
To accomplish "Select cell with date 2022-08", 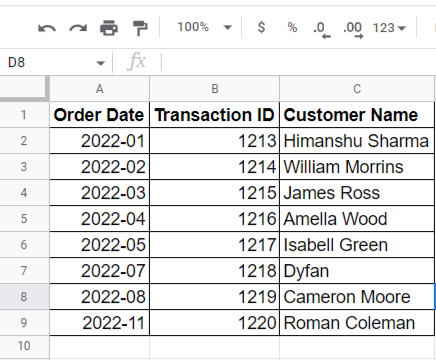I will pos(99,297).
